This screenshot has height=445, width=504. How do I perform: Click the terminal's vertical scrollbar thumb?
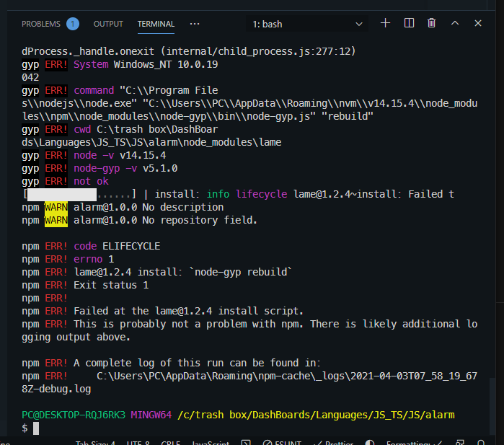[492, 406]
